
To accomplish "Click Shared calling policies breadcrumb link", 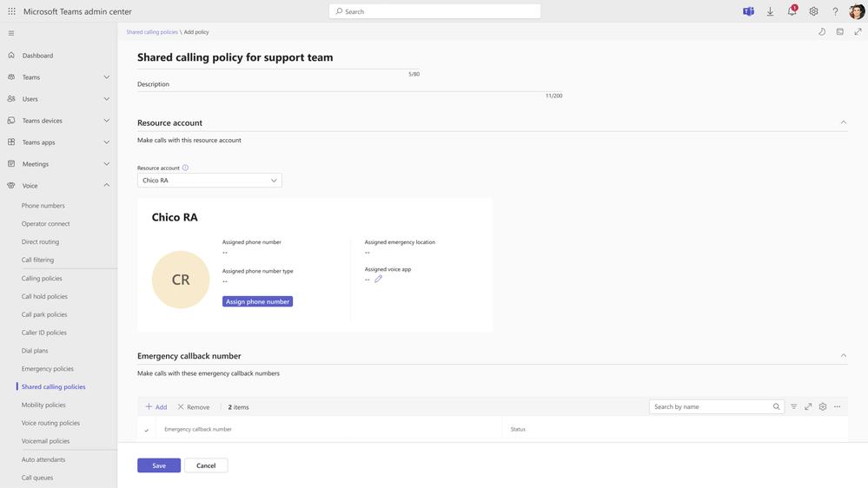I will [152, 32].
